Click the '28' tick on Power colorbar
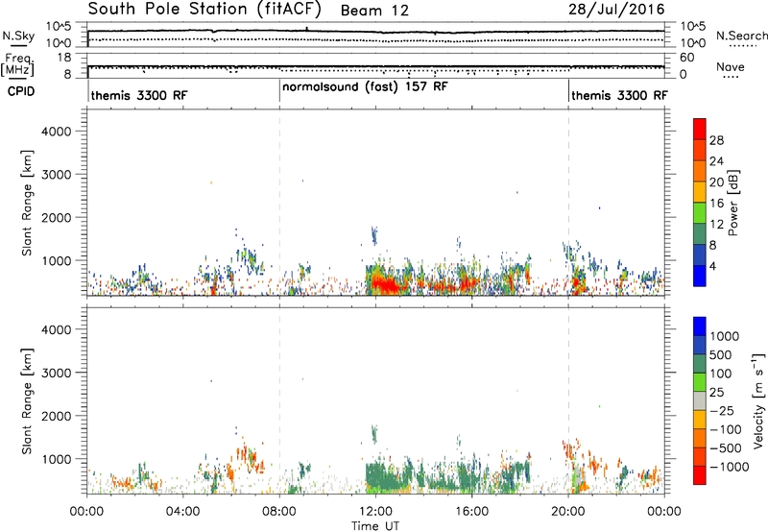The image size is (768, 532). coord(716,140)
